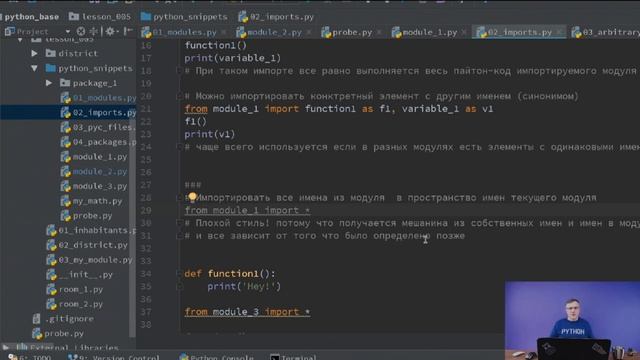This screenshot has width=640, height=360.
Task: Click the package_1 folder icon
Action: coord(65,83)
